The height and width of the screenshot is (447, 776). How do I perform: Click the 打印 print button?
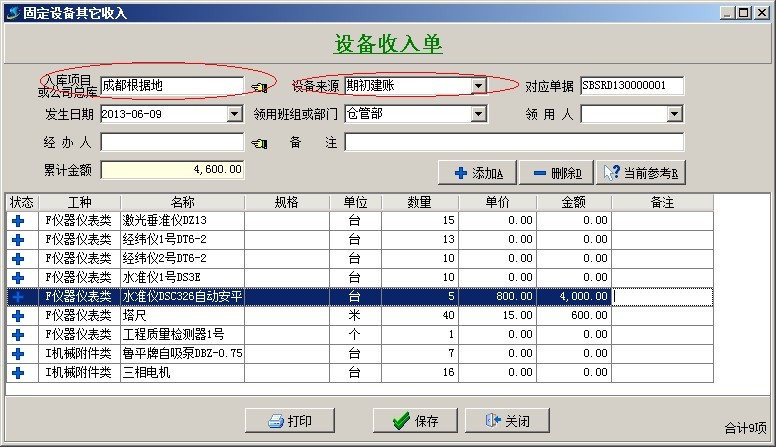coord(289,421)
